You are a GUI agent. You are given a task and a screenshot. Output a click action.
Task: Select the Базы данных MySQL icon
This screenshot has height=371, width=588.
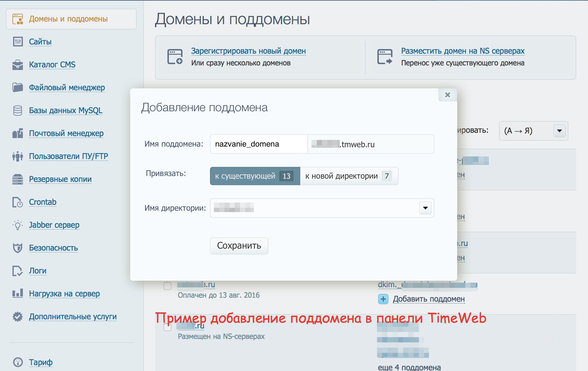click(18, 110)
